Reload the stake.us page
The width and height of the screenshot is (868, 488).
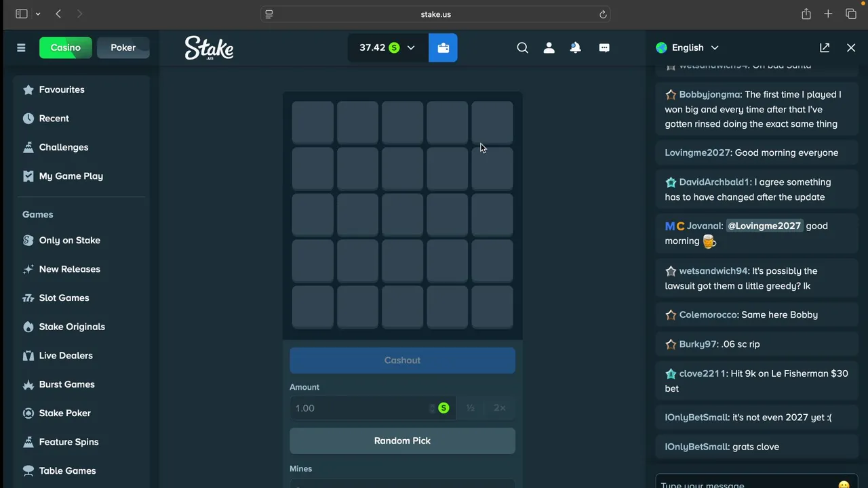coord(602,14)
